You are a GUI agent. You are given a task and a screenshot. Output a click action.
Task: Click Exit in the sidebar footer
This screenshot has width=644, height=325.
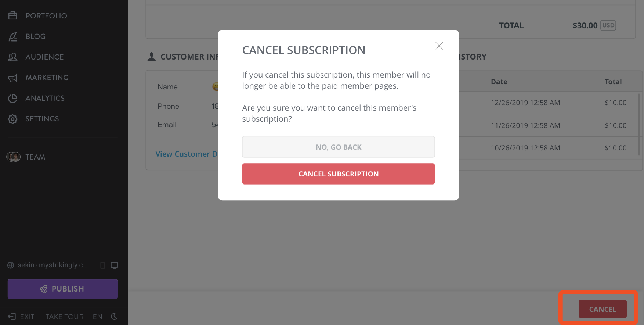pos(21,317)
